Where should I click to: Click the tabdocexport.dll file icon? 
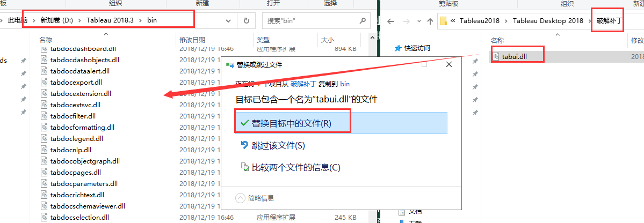pos(45,82)
